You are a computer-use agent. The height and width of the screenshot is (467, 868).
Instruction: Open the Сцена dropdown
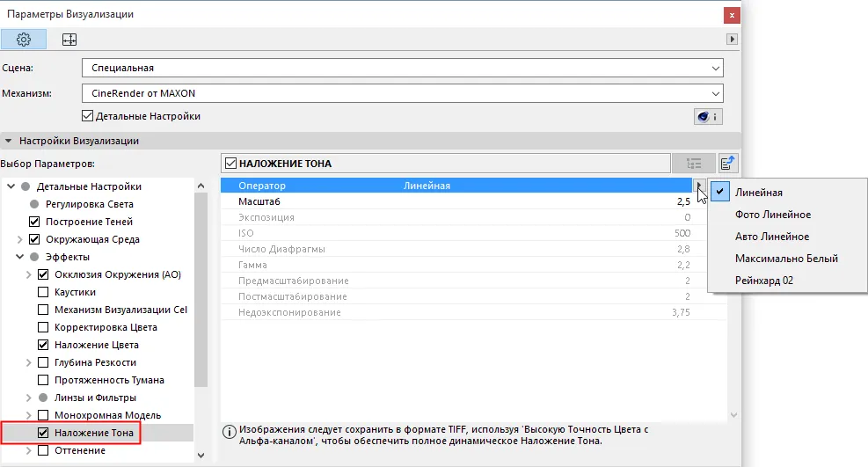tap(403, 68)
